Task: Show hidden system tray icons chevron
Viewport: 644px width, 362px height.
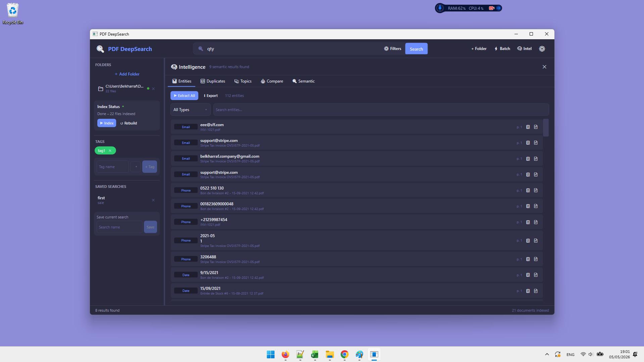Action: [x=547, y=354]
